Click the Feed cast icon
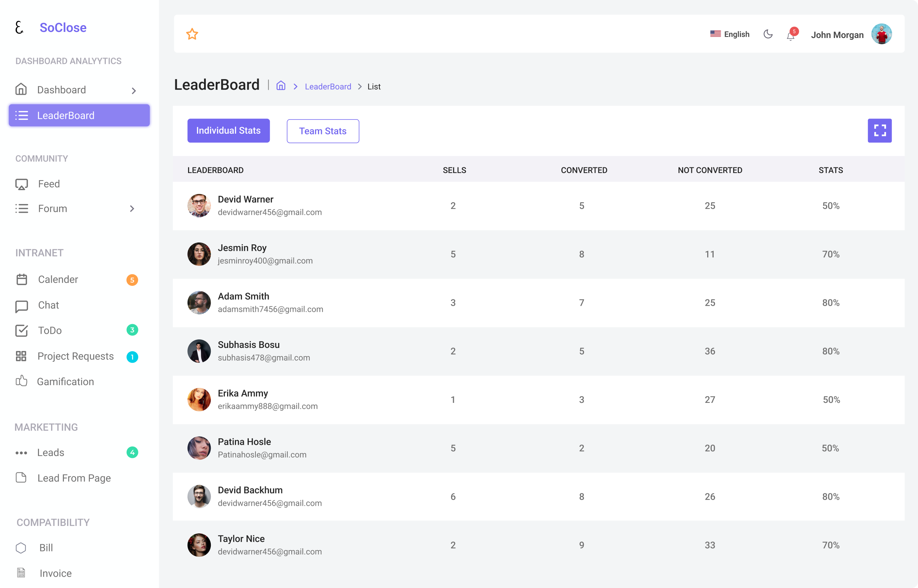This screenshot has width=918, height=588. point(21,184)
